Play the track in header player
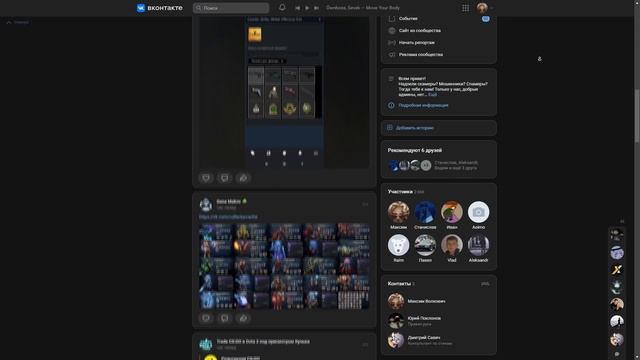The image size is (640, 360). (x=307, y=8)
